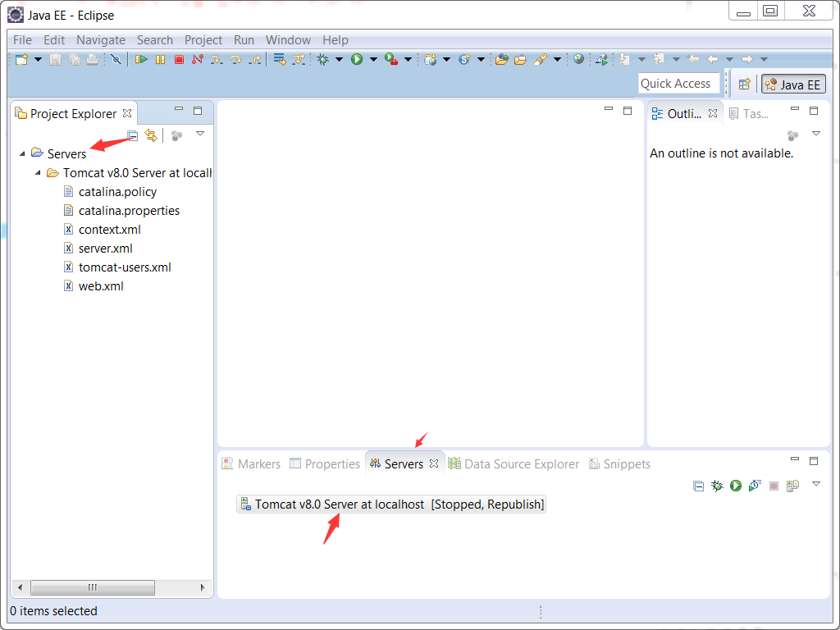This screenshot has width=840, height=630.
Task: Click the Debug (bug) icon in main toolbar
Action: click(x=323, y=59)
